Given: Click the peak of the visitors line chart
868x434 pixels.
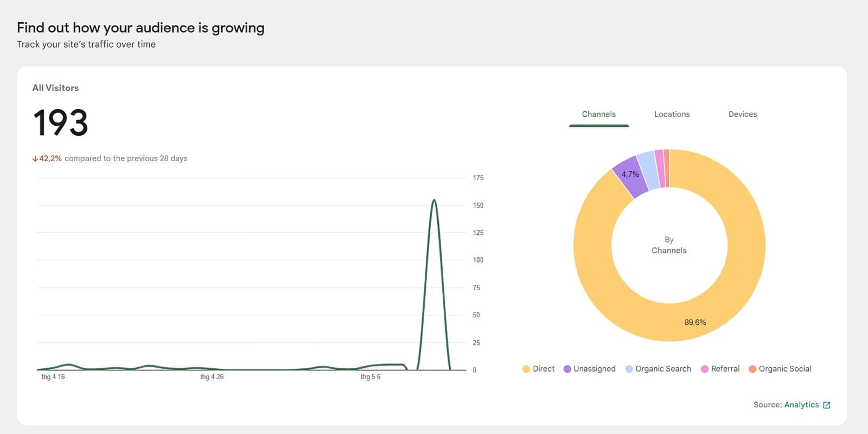Looking at the screenshot, I should pos(434,200).
